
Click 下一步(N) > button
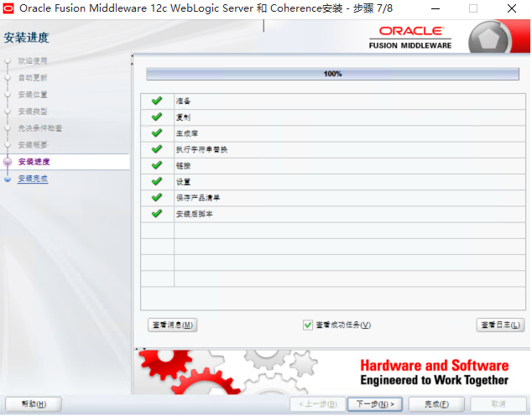tap(375, 404)
